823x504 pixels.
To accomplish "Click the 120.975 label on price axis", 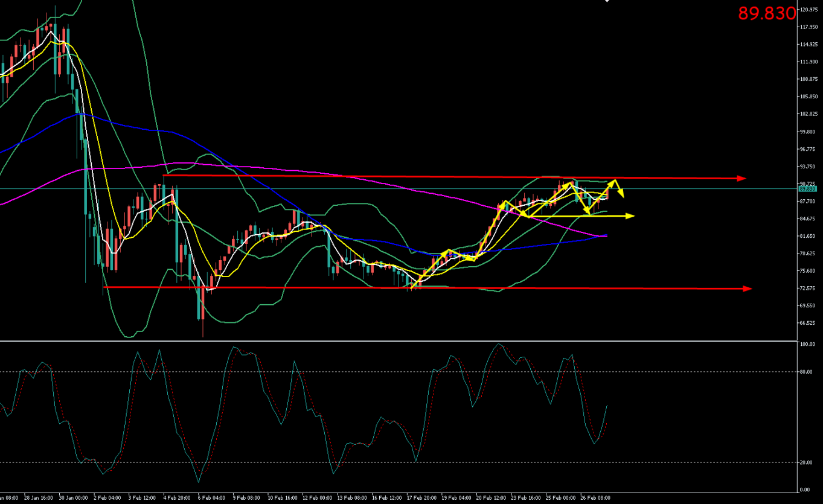I will coord(809,10).
